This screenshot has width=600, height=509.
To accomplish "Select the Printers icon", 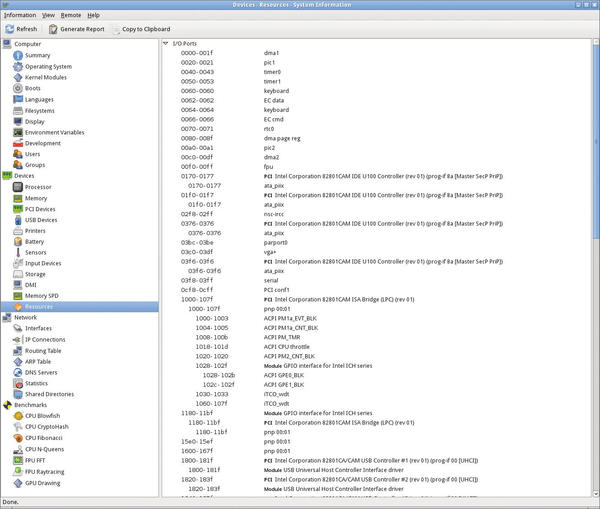I will pyautogui.click(x=18, y=231).
